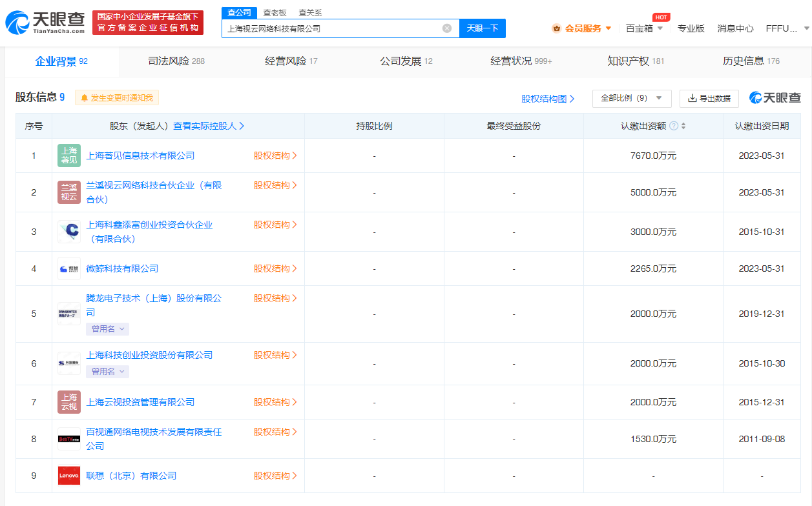Open 全部比例 (9) dropdown filter

pyautogui.click(x=632, y=98)
